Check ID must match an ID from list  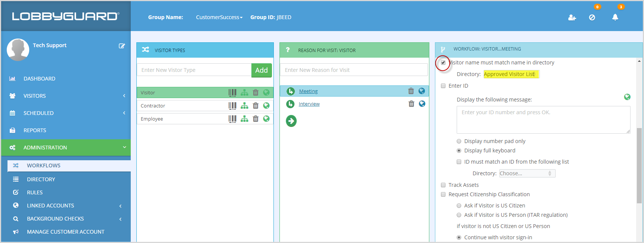[x=459, y=162]
